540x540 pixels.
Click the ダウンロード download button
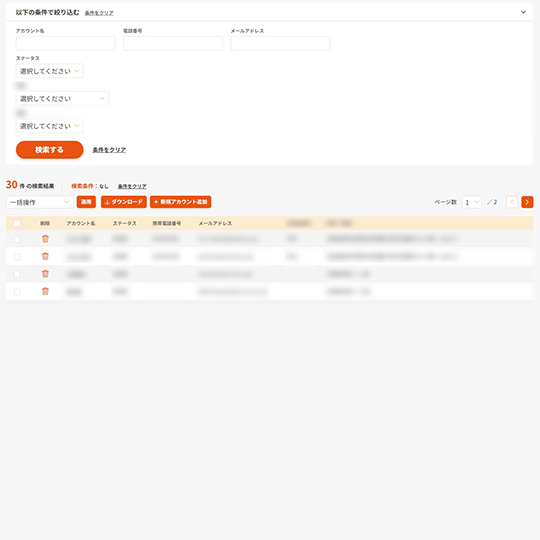point(124,202)
